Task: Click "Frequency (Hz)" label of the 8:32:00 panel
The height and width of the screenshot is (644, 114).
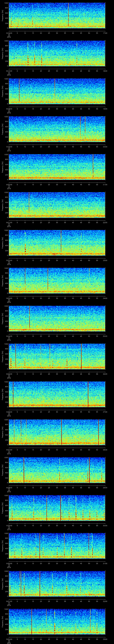Action: click(3, 622)
